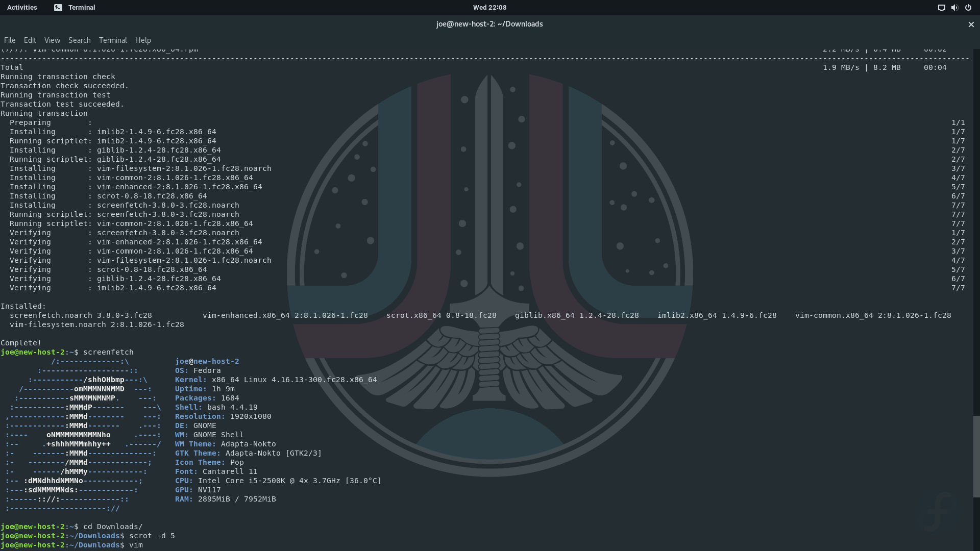Open the File menu
980x551 pixels.
(10, 40)
